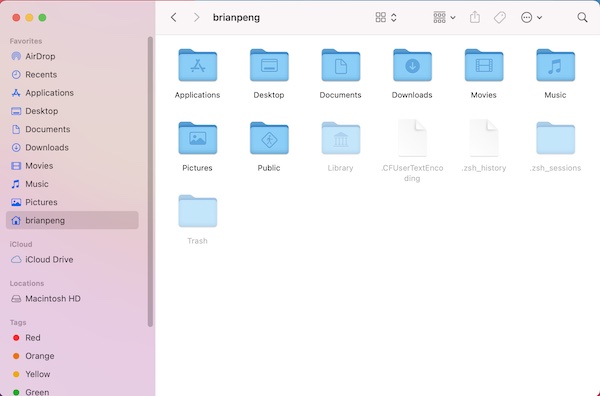Go back with the left chevron button

click(x=174, y=17)
